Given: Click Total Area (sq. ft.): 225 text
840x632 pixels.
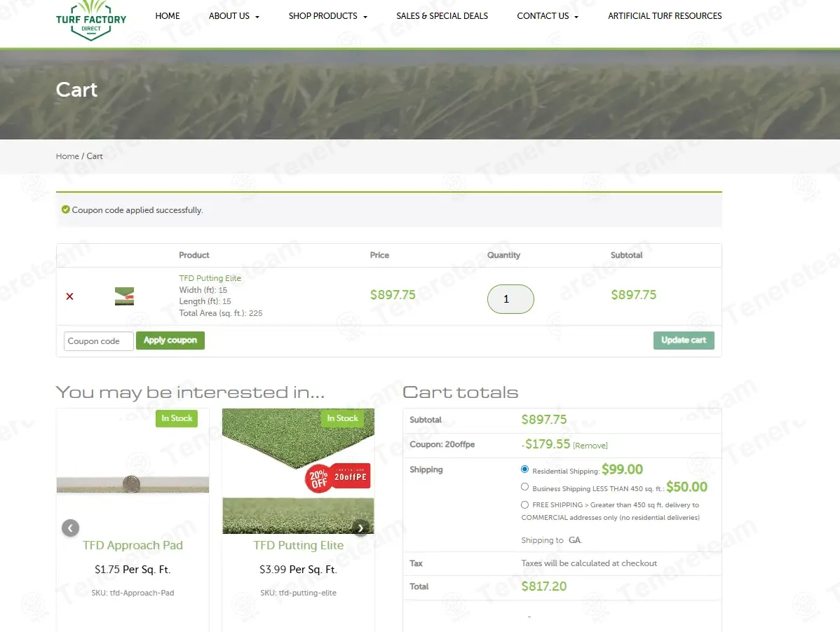Looking at the screenshot, I should click(221, 314).
